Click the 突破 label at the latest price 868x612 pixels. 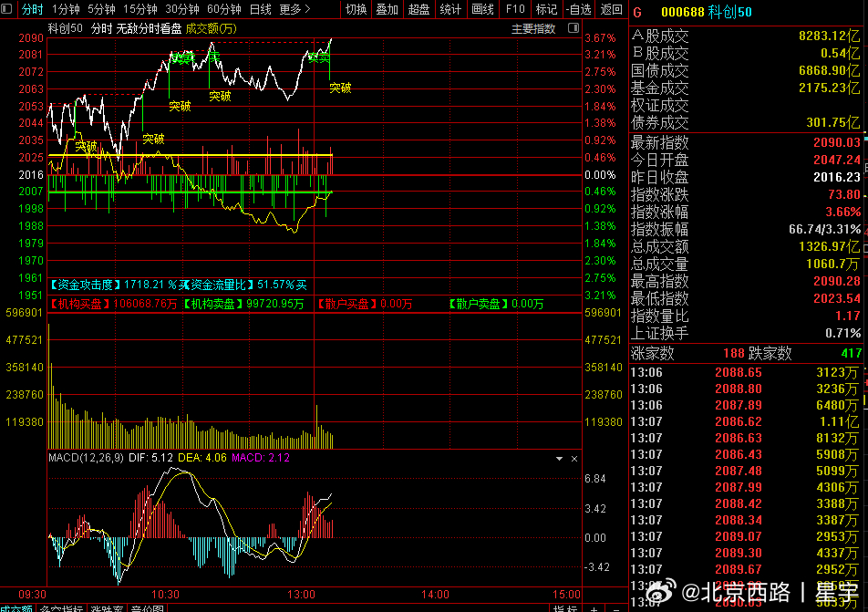340,88
